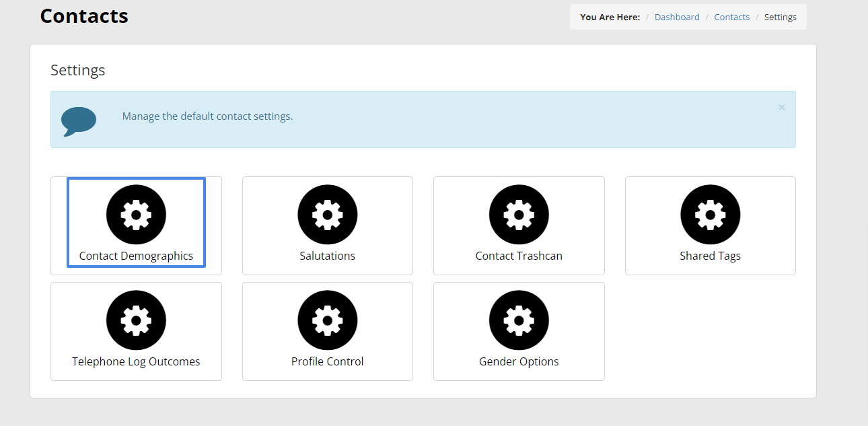Click the Shared Tags text label
Screen dimensions: 868x426
coord(710,256)
